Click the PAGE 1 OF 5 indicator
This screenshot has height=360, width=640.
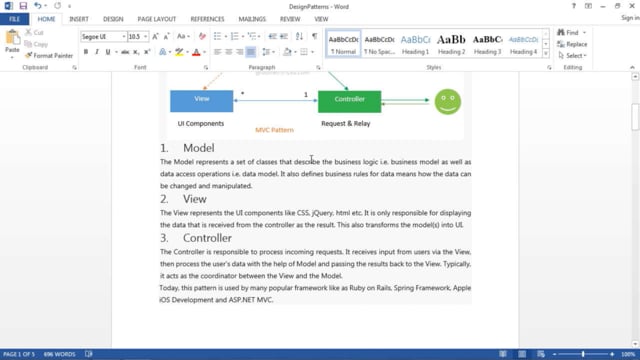pos(19,354)
